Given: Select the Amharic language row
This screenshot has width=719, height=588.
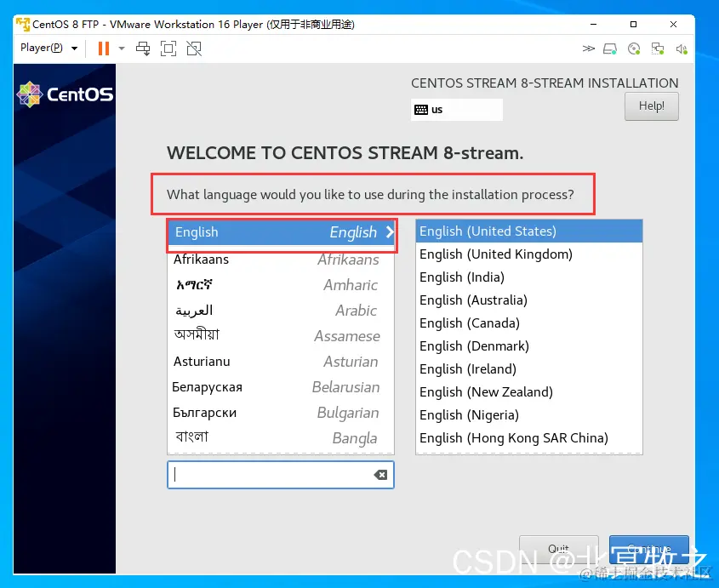Looking at the screenshot, I should point(281,285).
